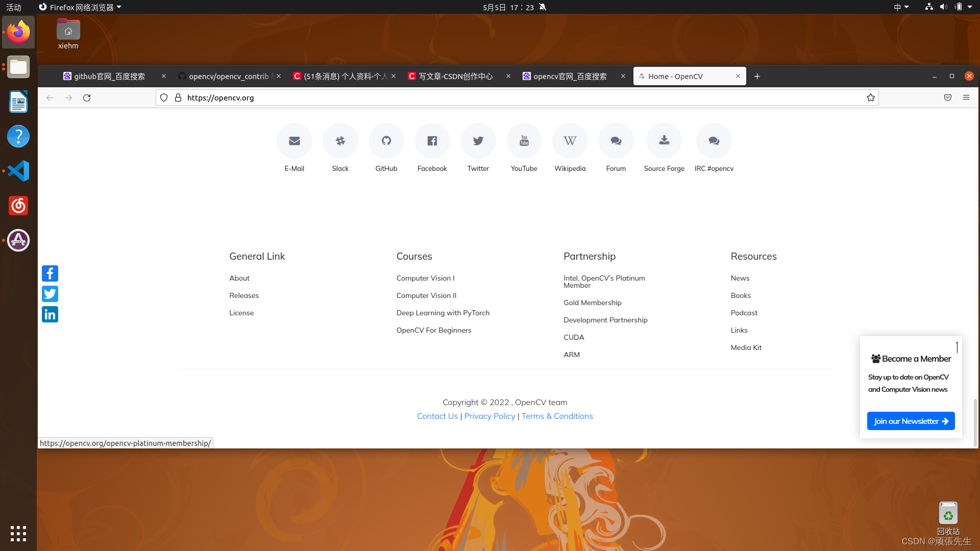Image resolution: width=980 pixels, height=551 pixels.
Task: Open the save-to-pocket toggle icon
Action: click(x=947, y=97)
